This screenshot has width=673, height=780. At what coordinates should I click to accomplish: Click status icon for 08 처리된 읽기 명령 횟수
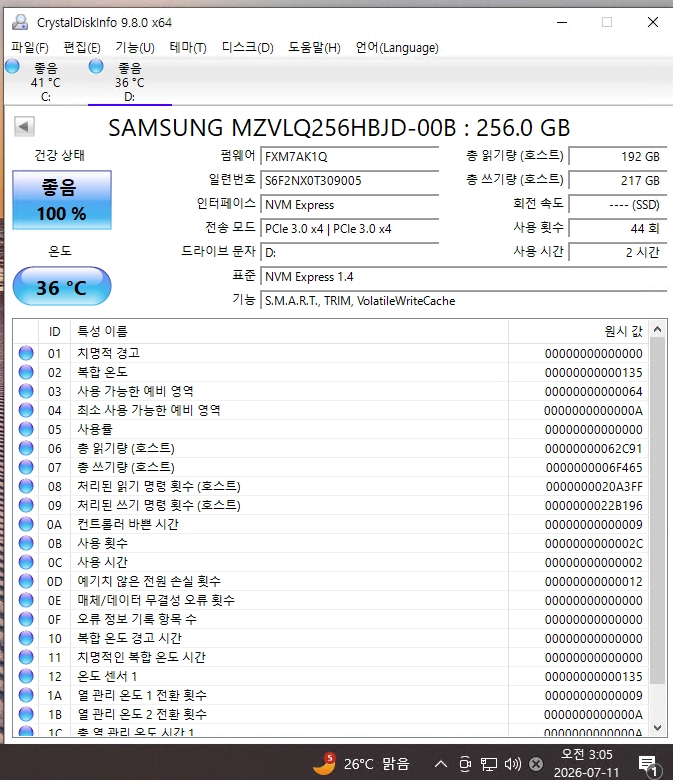click(x=26, y=486)
